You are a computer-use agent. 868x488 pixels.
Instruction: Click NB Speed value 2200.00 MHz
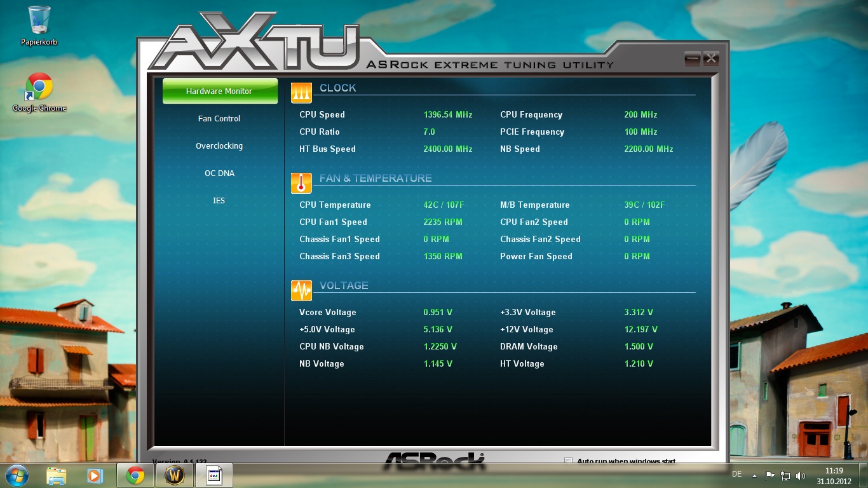(x=649, y=149)
